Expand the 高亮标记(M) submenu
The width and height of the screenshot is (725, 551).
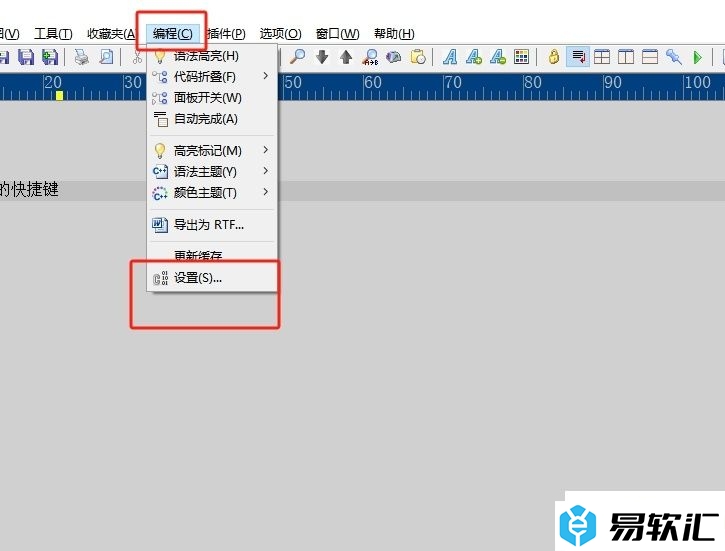click(212, 150)
